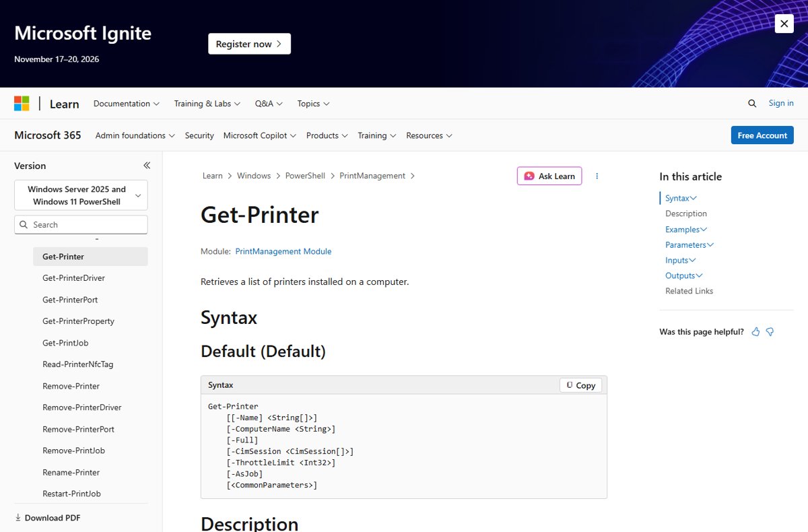The width and height of the screenshot is (808, 532).
Task: Expand Inputs in article outline
Action: tap(681, 260)
